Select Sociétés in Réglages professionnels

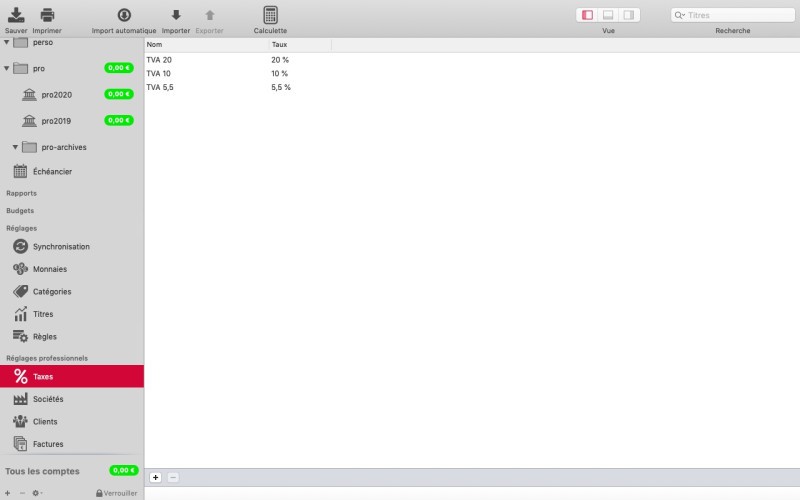47,399
